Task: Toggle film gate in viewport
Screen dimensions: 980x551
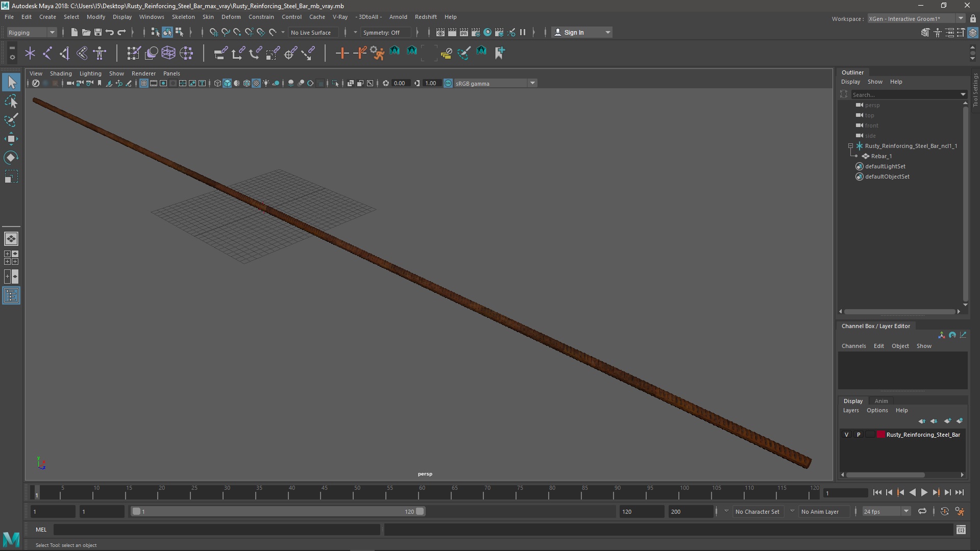Action: tap(154, 83)
